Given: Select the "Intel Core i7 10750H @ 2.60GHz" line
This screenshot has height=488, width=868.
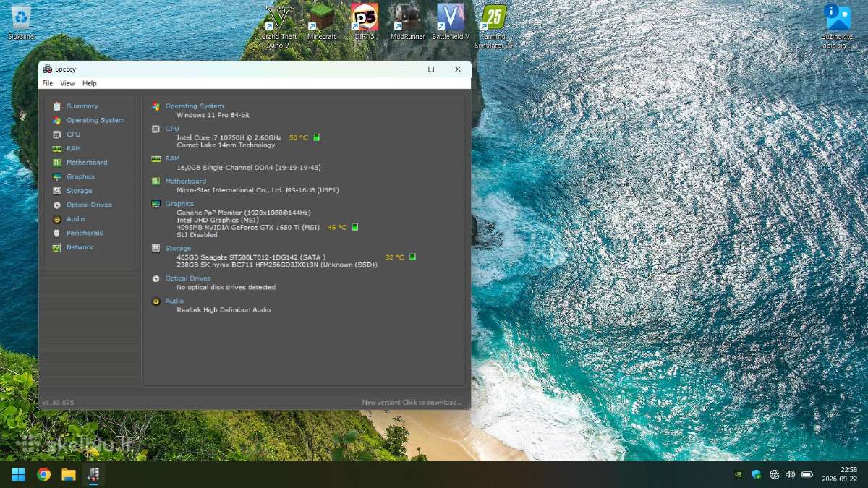Looking at the screenshot, I should 229,137.
